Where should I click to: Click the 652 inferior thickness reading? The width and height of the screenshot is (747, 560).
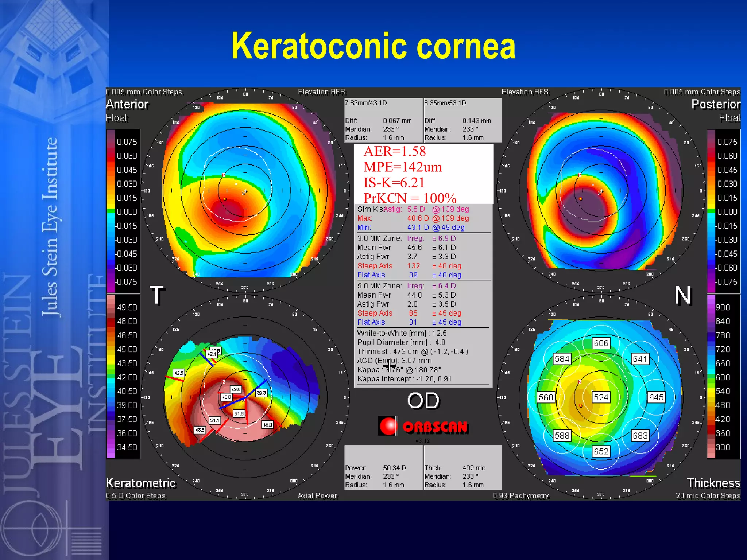pyautogui.click(x=601, y=452)
